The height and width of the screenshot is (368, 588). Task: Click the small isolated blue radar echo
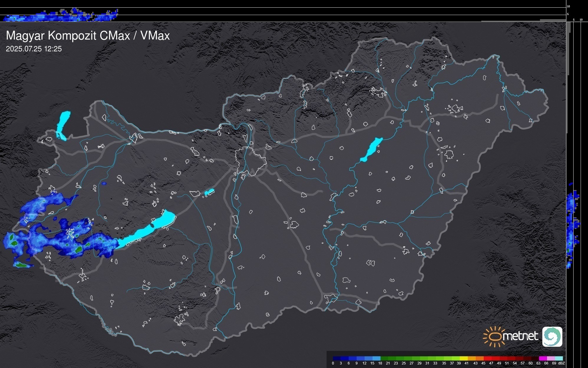pos(104,184)
